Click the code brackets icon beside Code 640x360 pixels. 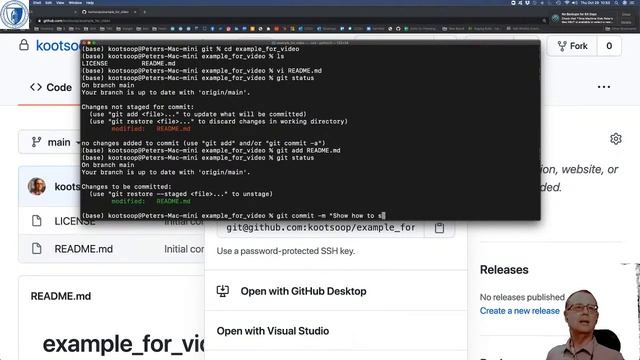pos(36,87)
